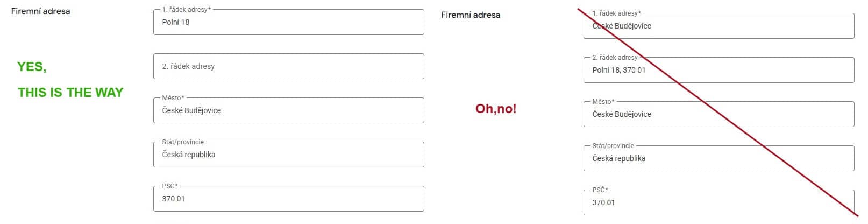The width and height of the screenshot is (868, 224).
Task: Click Stát/provincie field in the green YES example
Action: [x=288, y=155]
